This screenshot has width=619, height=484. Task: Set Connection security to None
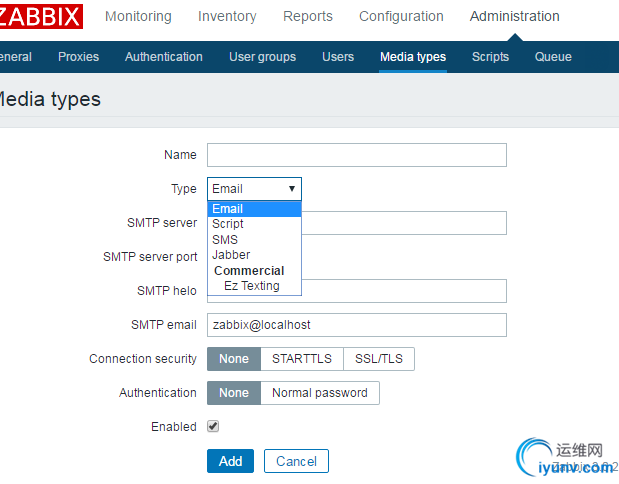234,359
